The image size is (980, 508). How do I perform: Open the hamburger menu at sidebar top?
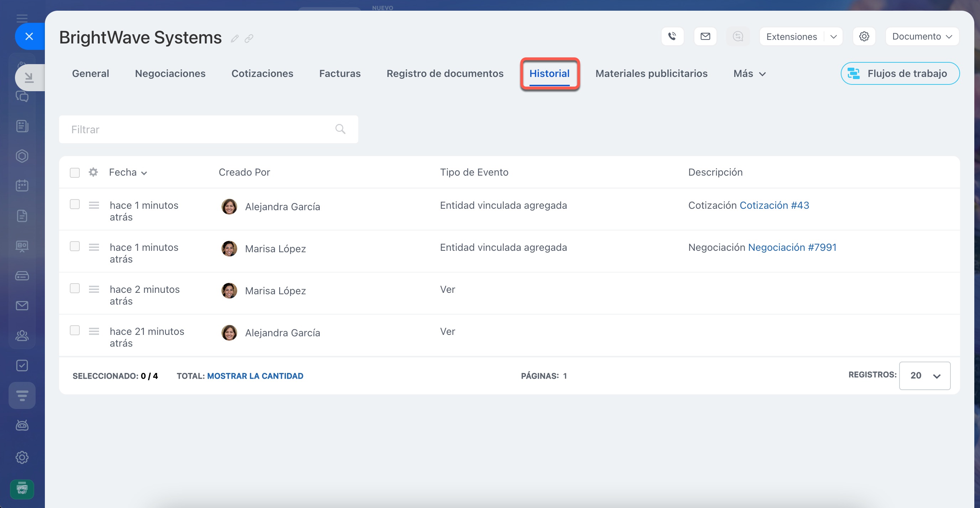[22, 18]
